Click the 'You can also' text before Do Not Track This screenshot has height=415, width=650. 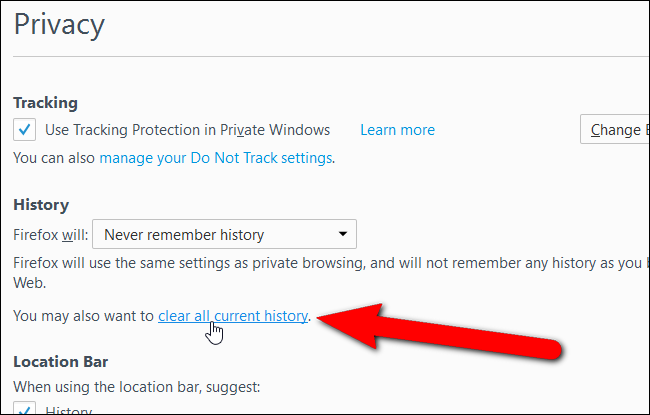[x=54, y=158]
